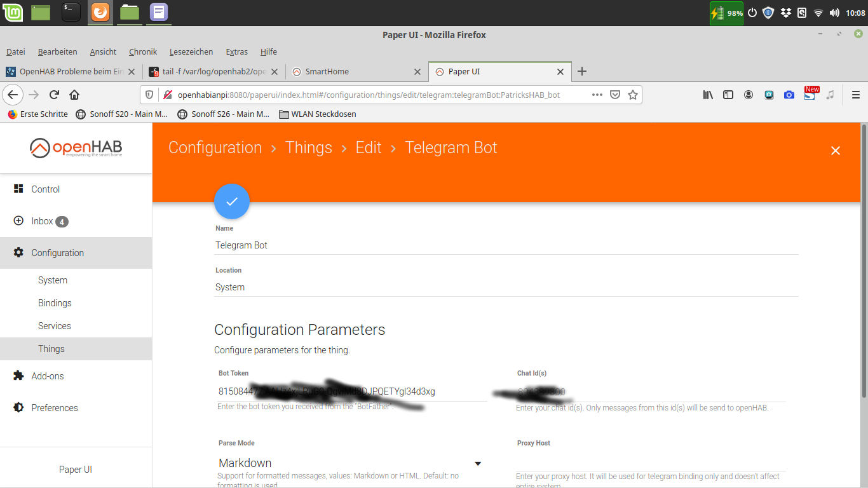Show desktop via first green panel icon

pos(41,12)
